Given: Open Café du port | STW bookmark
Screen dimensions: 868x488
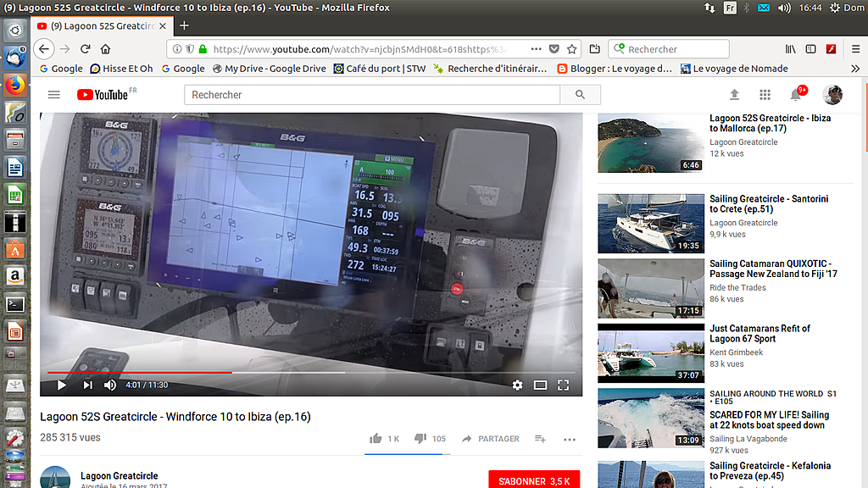Looking at the screenshot, I should coord(380,69).
